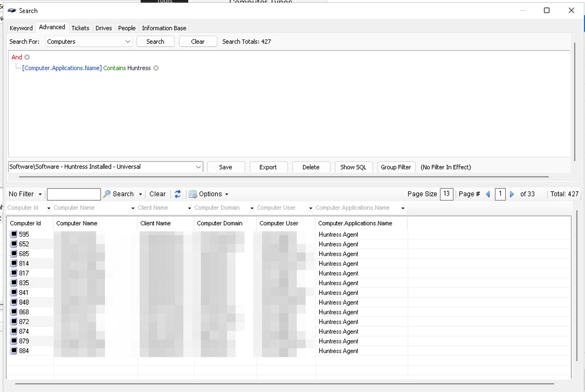Click the computer icon for ID 814
Viewport: 585px width, 392px height.
click(14, 263)
